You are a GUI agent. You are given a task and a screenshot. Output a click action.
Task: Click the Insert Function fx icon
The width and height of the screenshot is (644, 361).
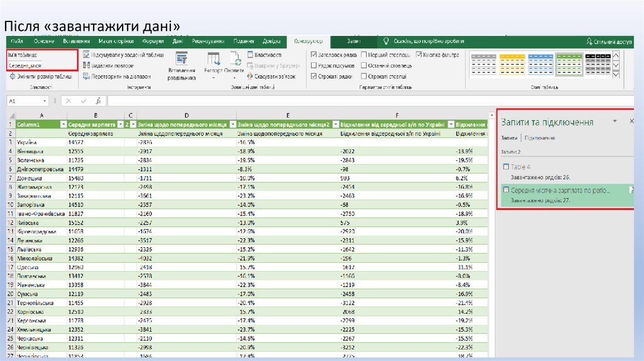(x=98, y=101)
